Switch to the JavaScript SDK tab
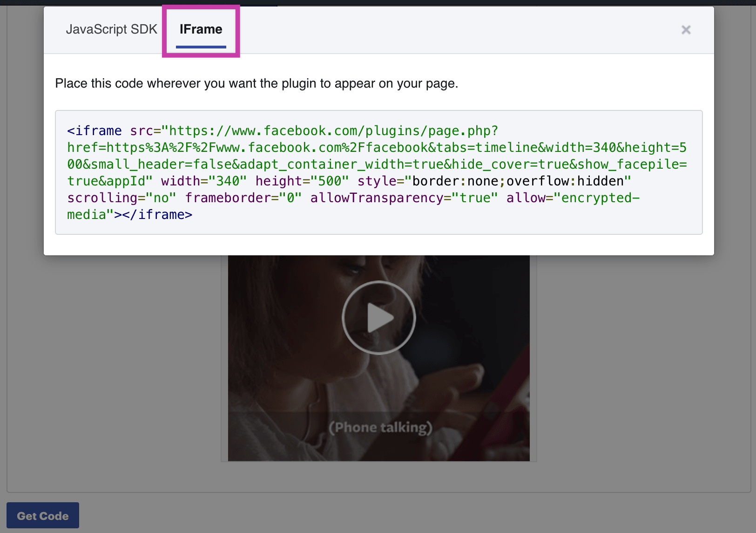Viewport: 756px width, 533px height. coord(111,29)
